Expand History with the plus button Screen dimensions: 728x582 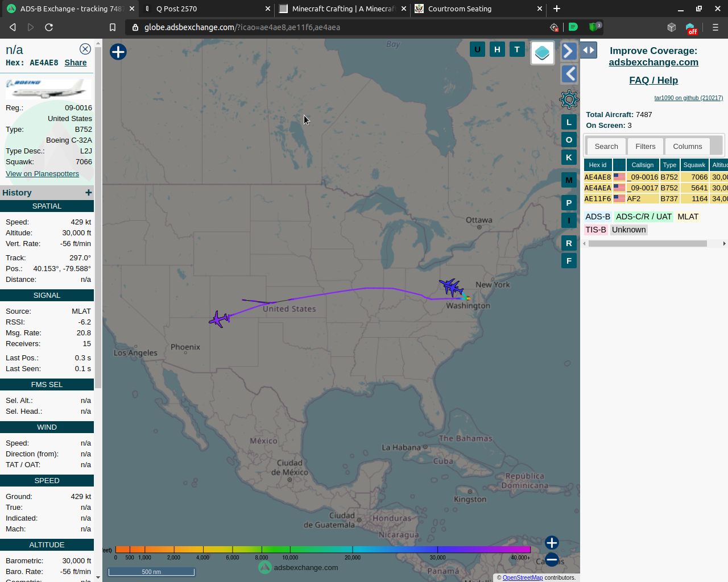pyautogui.click(x=88, y=193)
